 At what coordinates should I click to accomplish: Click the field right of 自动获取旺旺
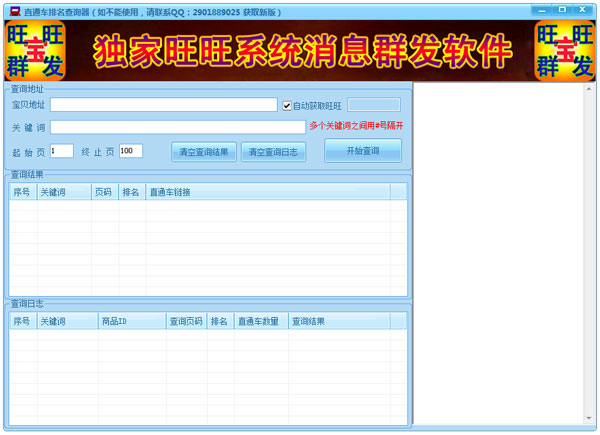pyautogui.click(x=374, y=105)
